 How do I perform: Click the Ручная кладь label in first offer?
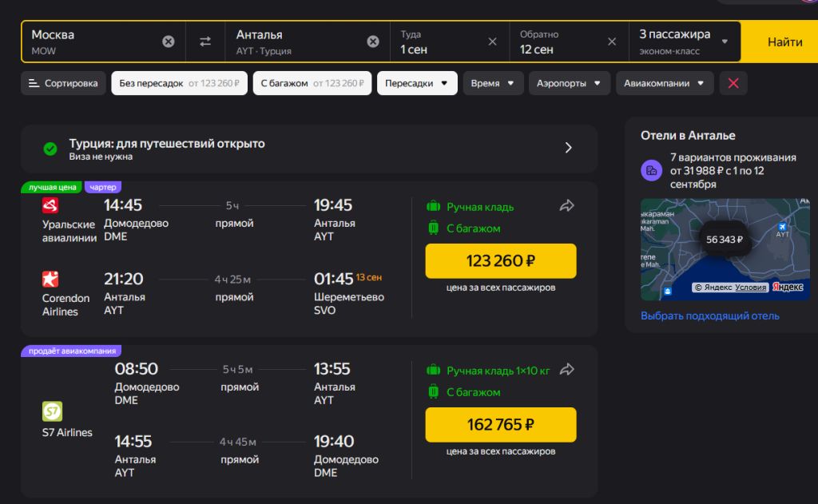tap(480, 207)
